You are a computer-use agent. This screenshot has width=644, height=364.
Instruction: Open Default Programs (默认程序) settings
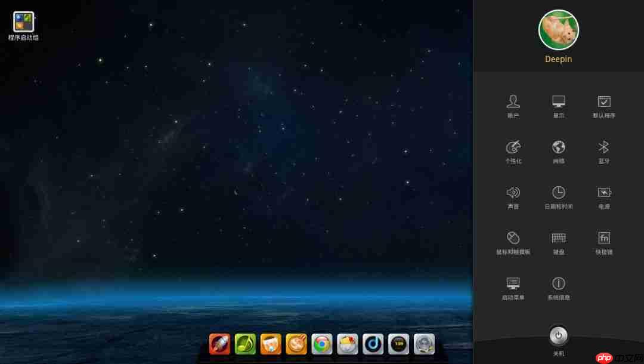[603, 106]
